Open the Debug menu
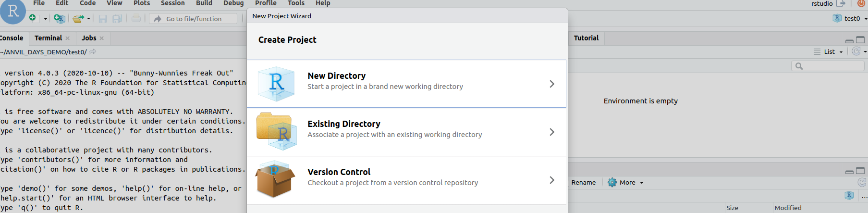This screenshot has width=868, height=213. (233, 3)
